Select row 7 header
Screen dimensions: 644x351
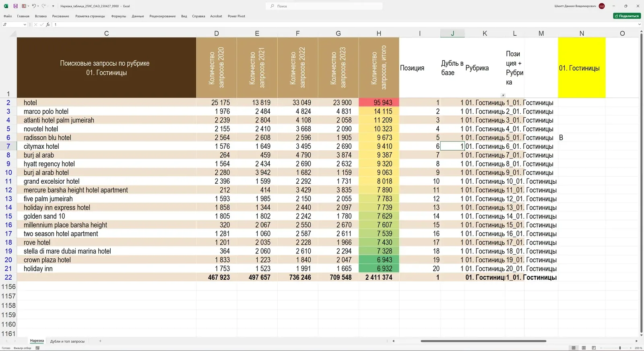[8, 146]
